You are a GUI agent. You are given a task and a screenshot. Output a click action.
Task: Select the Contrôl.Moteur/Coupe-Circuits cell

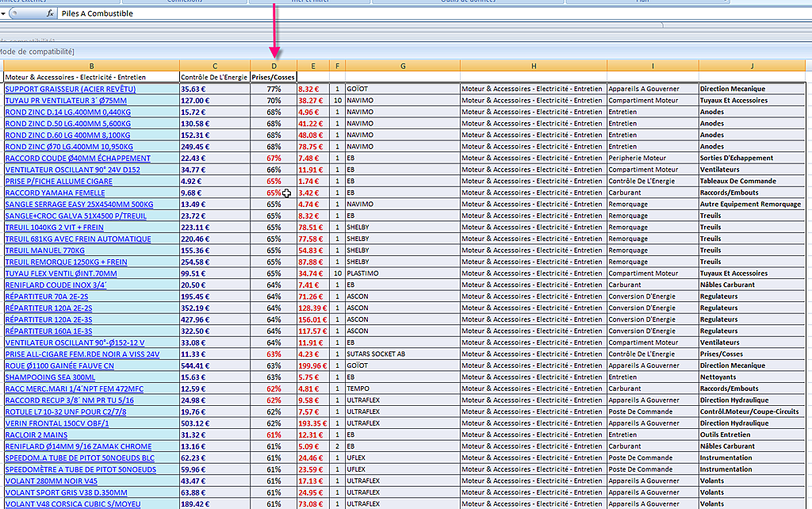coord(752,411)
